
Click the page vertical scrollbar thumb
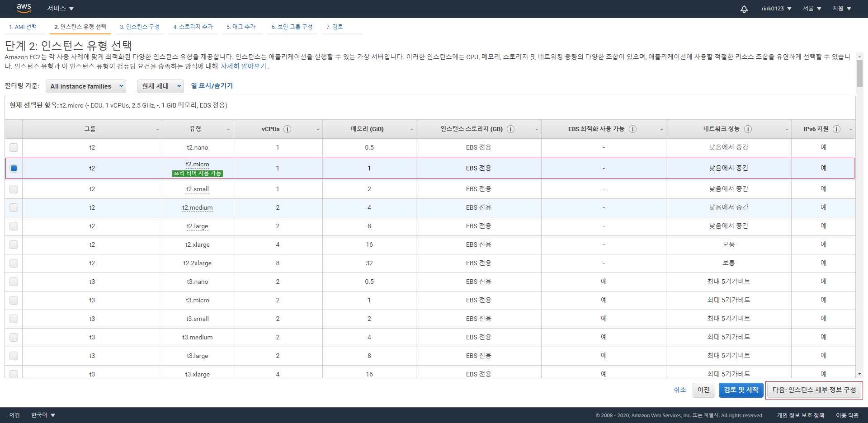click(859, 74)
